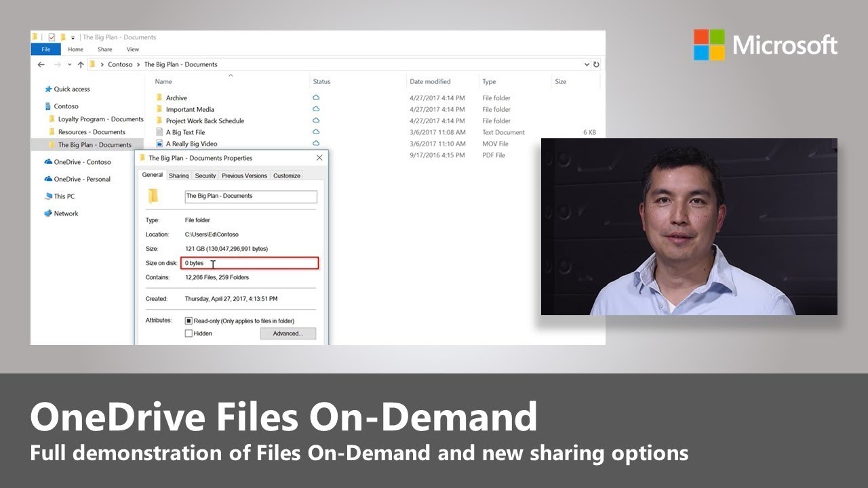Refresh the folder view

[x=596, y=65]
